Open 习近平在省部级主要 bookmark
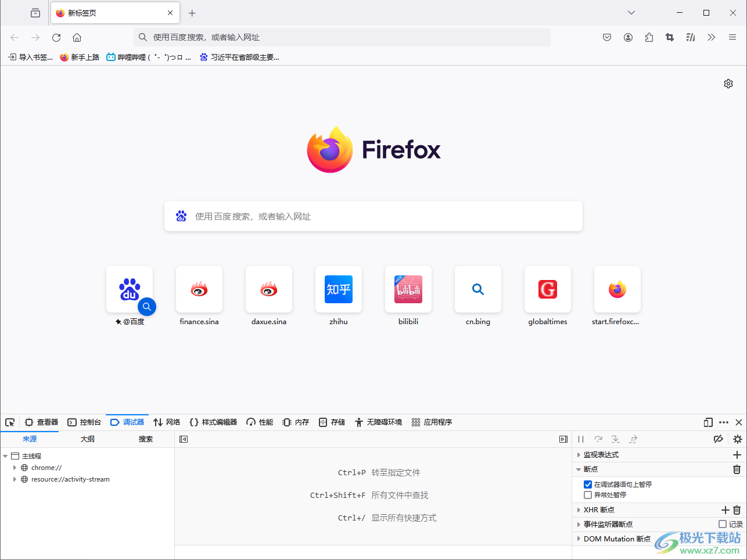Image resolution: width=747 pixels, height=560 pixels. (239, 57)
